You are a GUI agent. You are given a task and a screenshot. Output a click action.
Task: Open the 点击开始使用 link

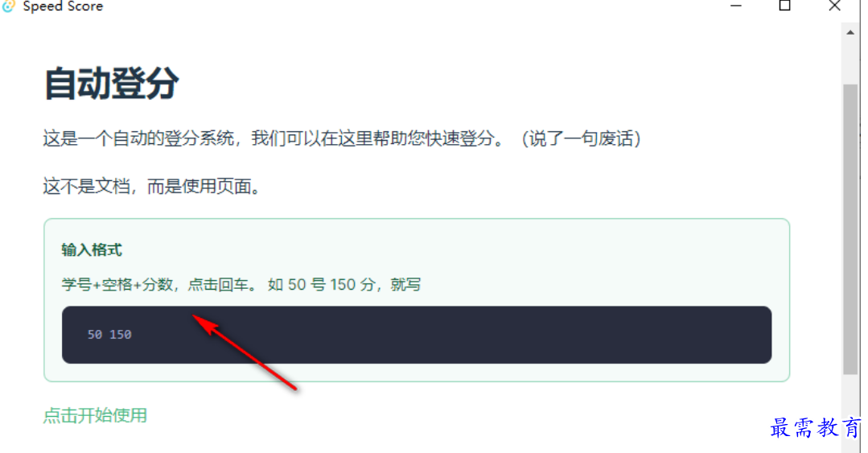[x=95, y=415]
